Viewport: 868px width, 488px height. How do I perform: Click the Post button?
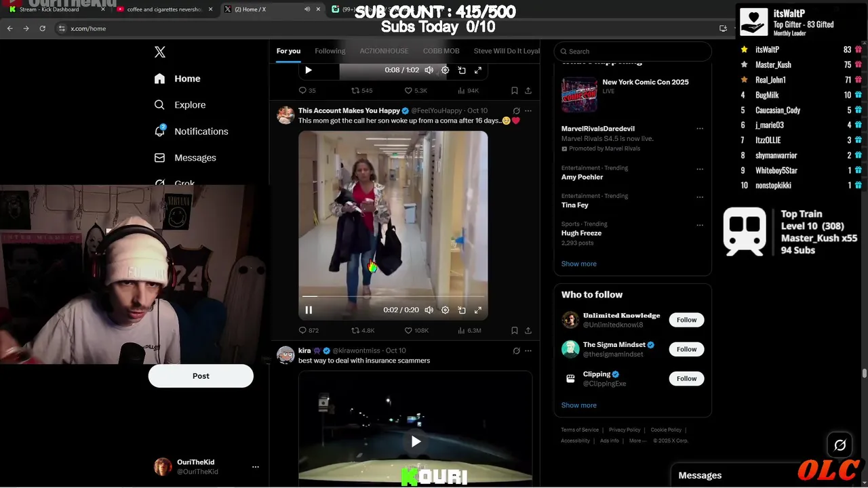[x=201, y=376]
